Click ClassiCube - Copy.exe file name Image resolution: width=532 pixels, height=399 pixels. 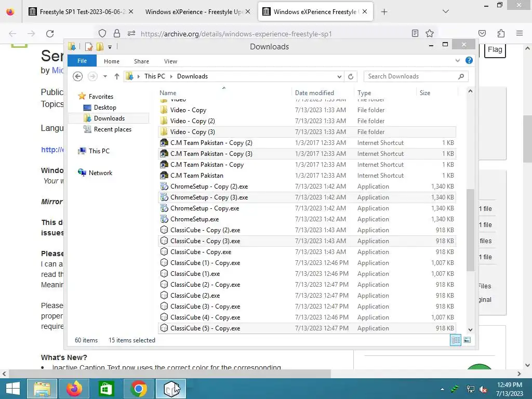201,252
